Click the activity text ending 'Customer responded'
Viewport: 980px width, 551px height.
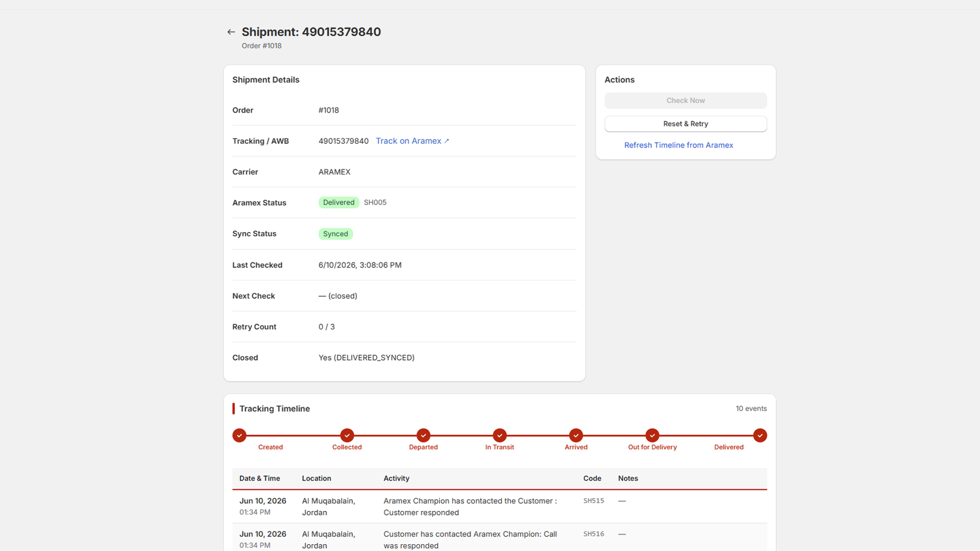tap(470, 507)
